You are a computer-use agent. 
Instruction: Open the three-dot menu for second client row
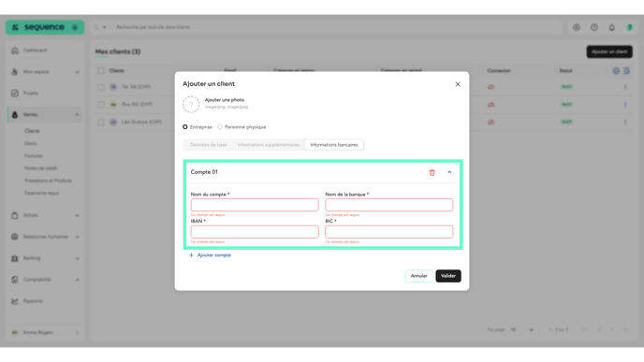click(625, 105)
